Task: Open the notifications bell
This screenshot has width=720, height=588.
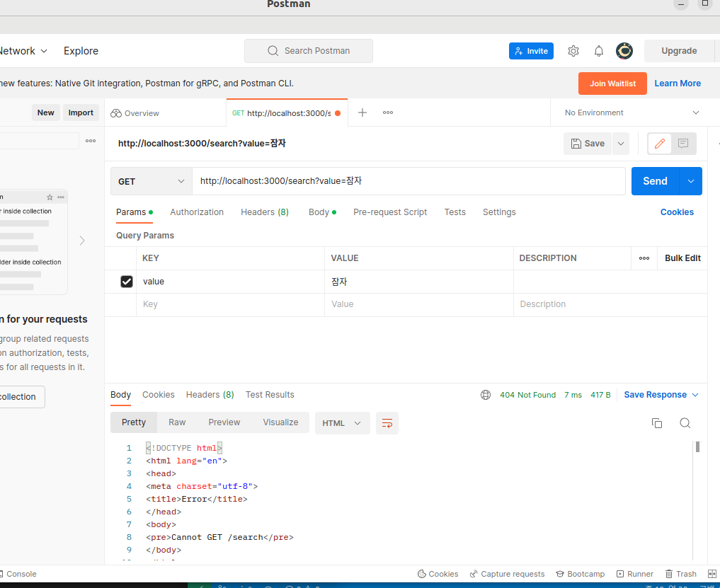Action: pos(599,51)
